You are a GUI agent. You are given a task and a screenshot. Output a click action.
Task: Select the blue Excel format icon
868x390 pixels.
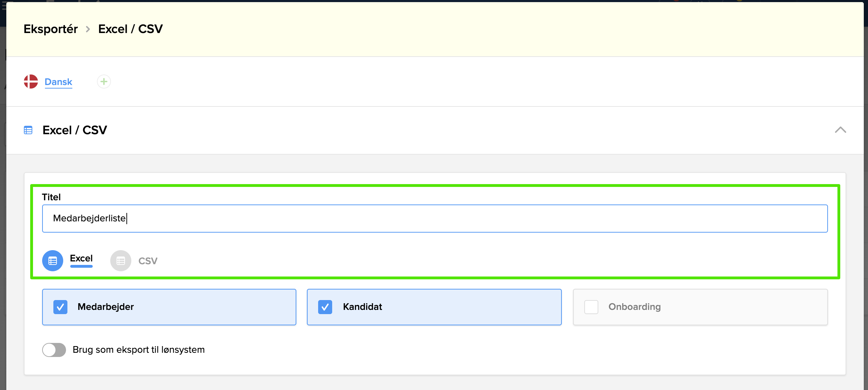[53, 261]
